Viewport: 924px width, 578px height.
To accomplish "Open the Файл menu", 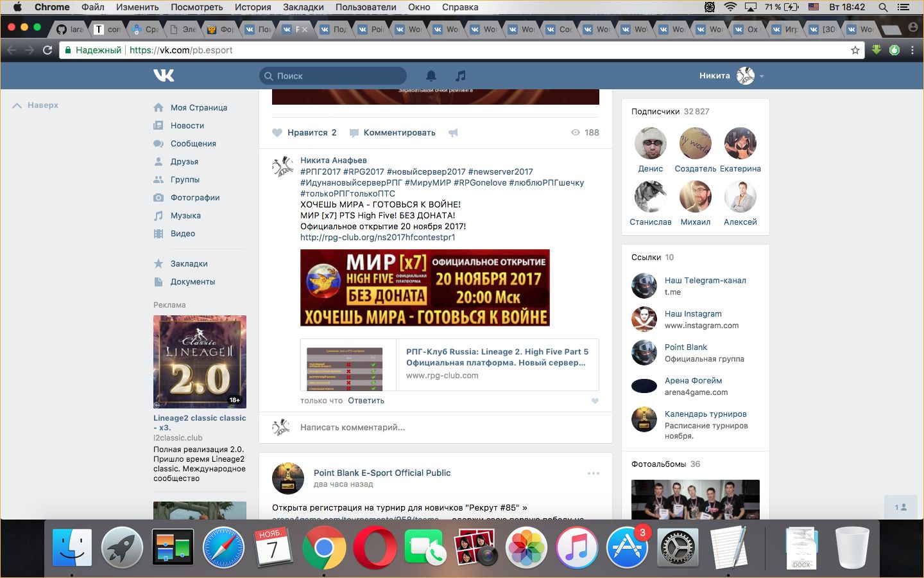I will click(x=93, y=7).
